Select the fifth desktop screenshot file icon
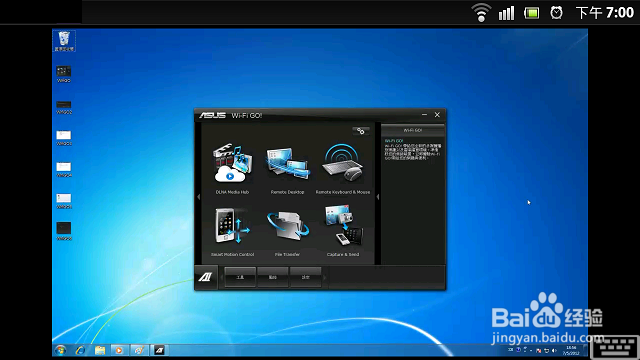Viewport: 640px width, 360px height. tap(64, 201)
